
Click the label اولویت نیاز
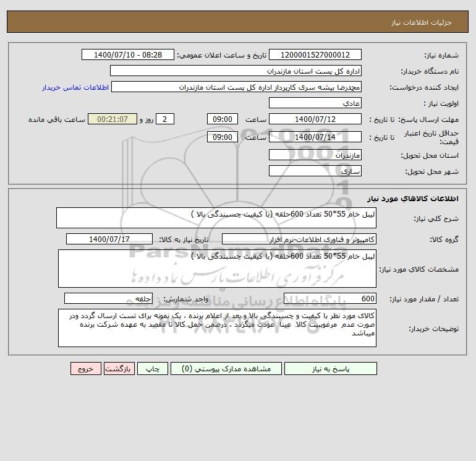point(441,103)
